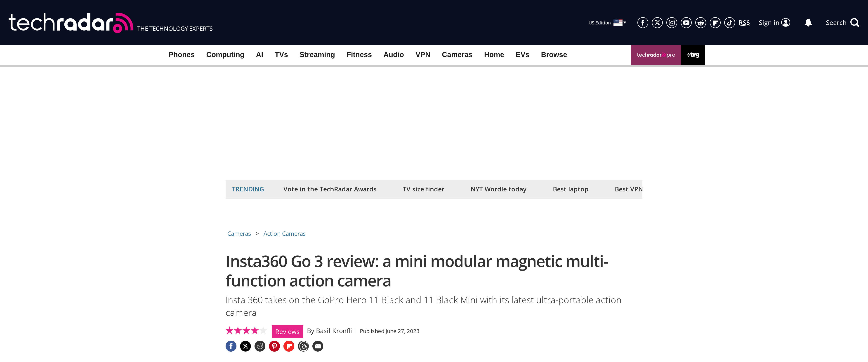This screenshot has height=362, width=868.
Task: Click the Action Cameras breadcrumb link
Action: pyautogui.click(x=284, y=233)
